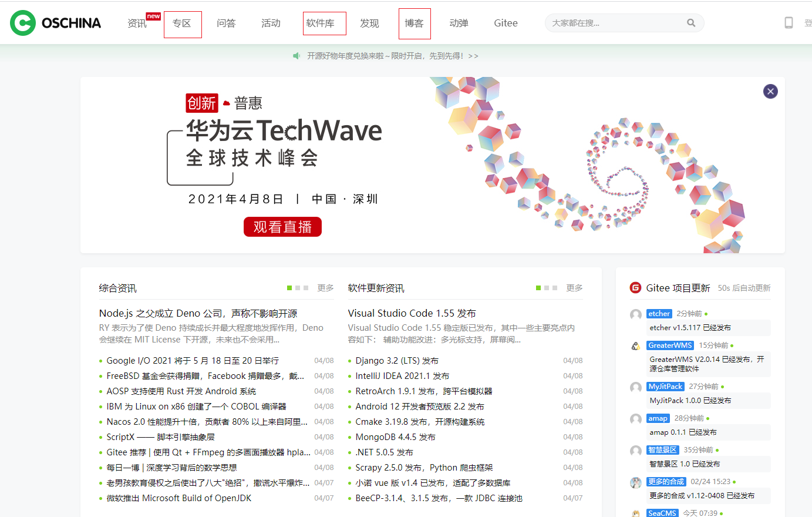Click the etcher project tag

click(659, 314)
